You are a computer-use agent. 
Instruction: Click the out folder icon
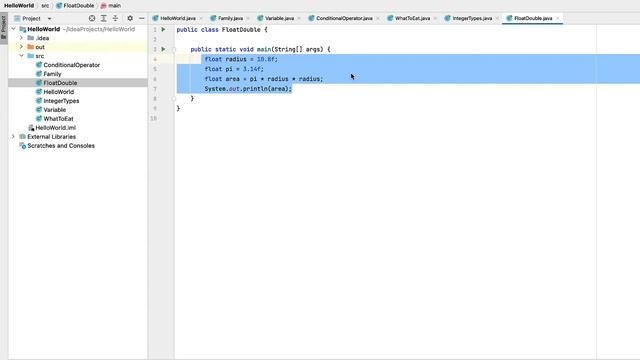coord(31,47)
